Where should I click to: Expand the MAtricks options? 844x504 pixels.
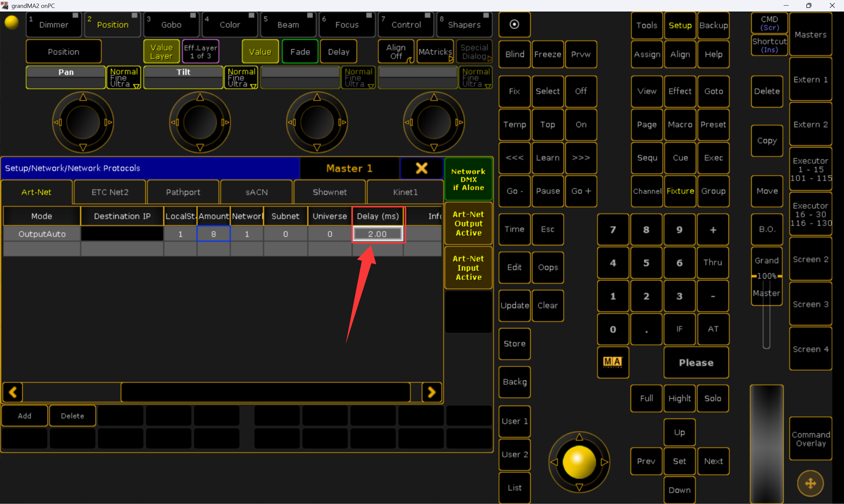coord(435,52)
